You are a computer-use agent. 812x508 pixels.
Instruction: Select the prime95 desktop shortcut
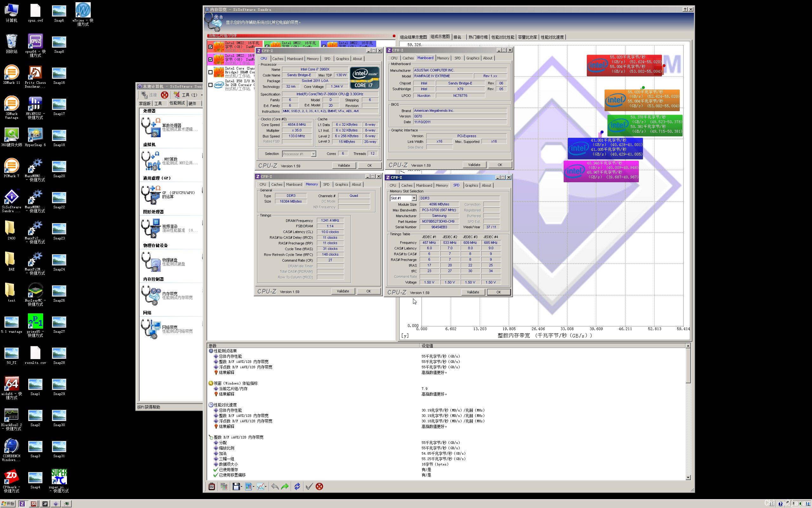pos(35,325)
